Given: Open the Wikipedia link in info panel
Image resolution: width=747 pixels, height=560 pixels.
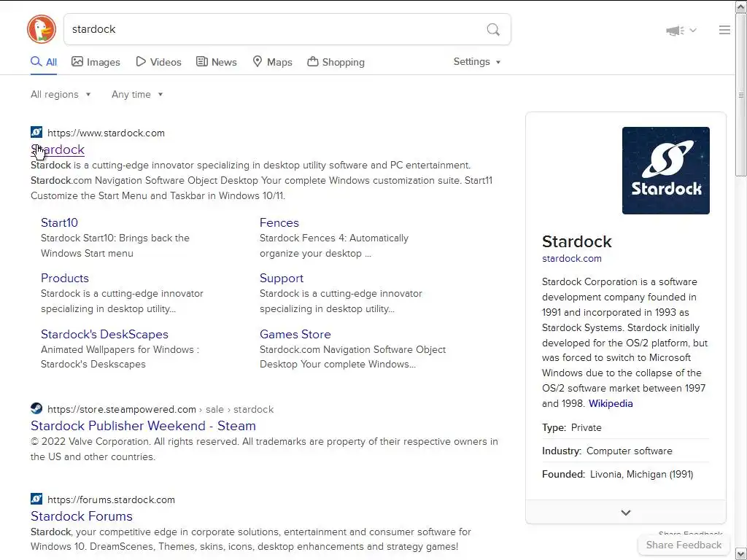Looking at the screenshot, I should point(611,403).
